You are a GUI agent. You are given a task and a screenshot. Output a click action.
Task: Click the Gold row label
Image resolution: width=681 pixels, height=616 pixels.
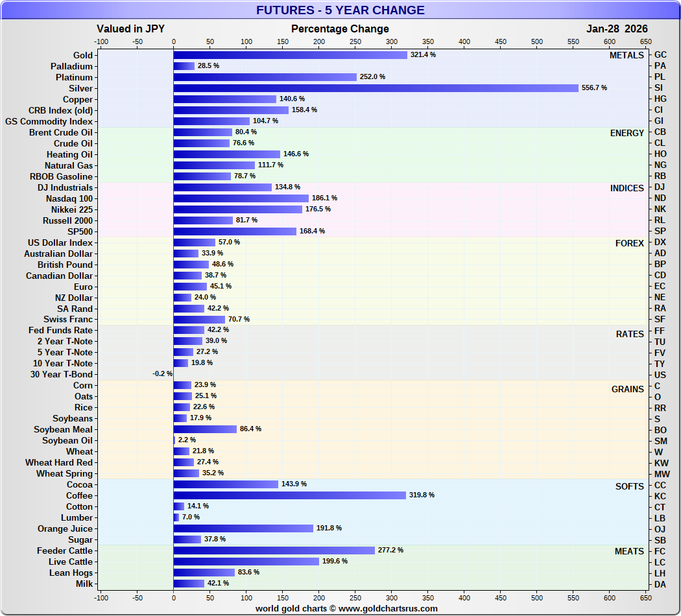[x=83, y=55]
